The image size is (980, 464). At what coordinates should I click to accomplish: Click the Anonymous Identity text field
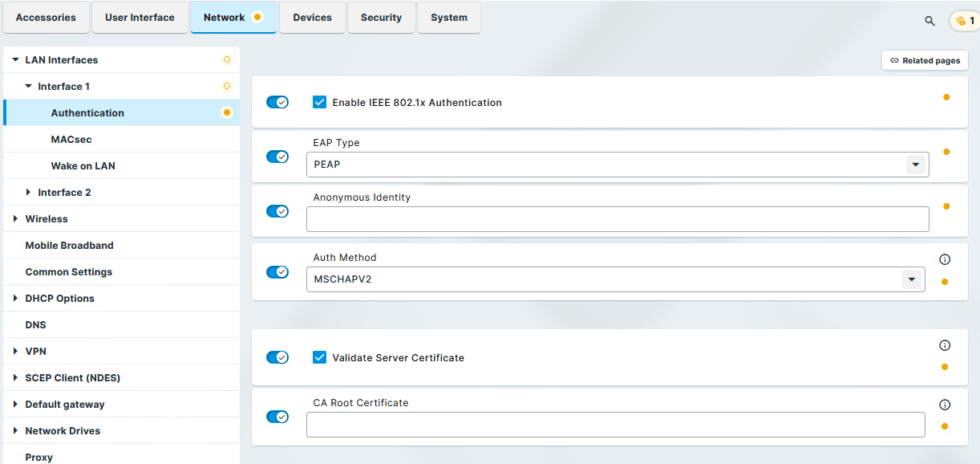(618, 219)
